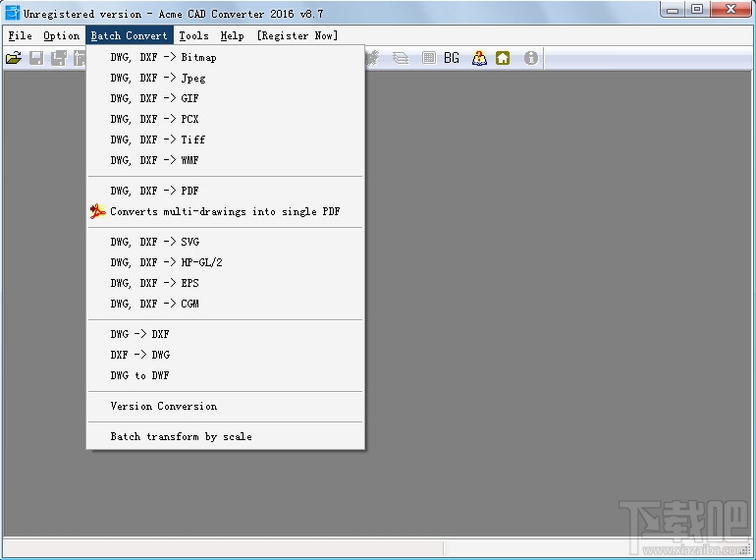The height and width of the screenshot is (560, 756).
Task: Select DWG, DXF -> Bitmap
Action: click(225, 57)
